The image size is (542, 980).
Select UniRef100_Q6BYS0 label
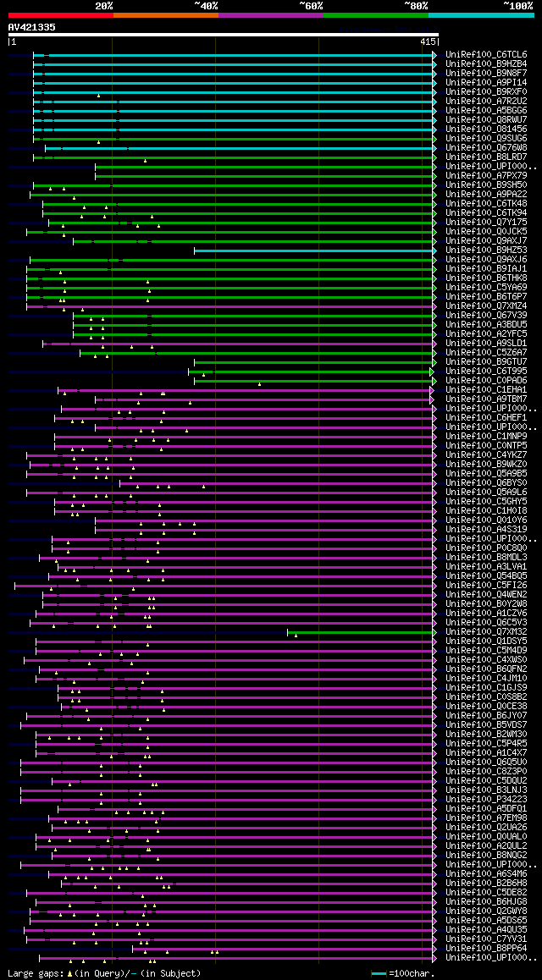[x=486, y=483]
